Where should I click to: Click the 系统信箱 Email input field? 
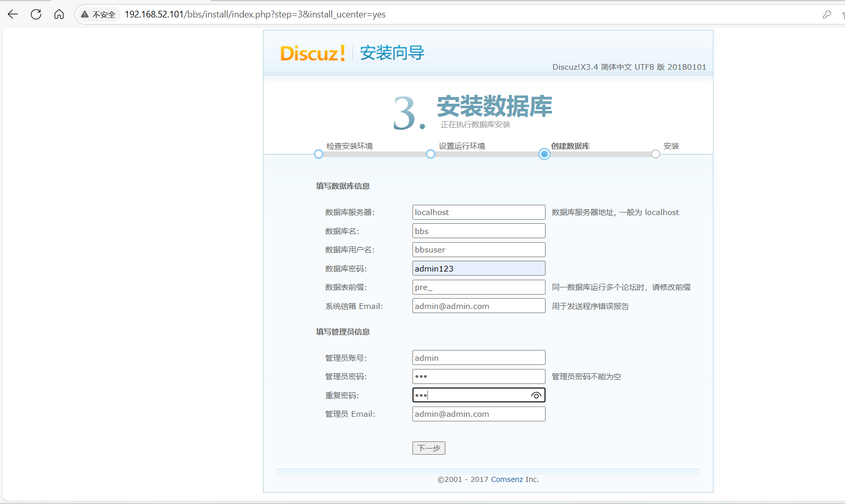click(x=479, y=306)
